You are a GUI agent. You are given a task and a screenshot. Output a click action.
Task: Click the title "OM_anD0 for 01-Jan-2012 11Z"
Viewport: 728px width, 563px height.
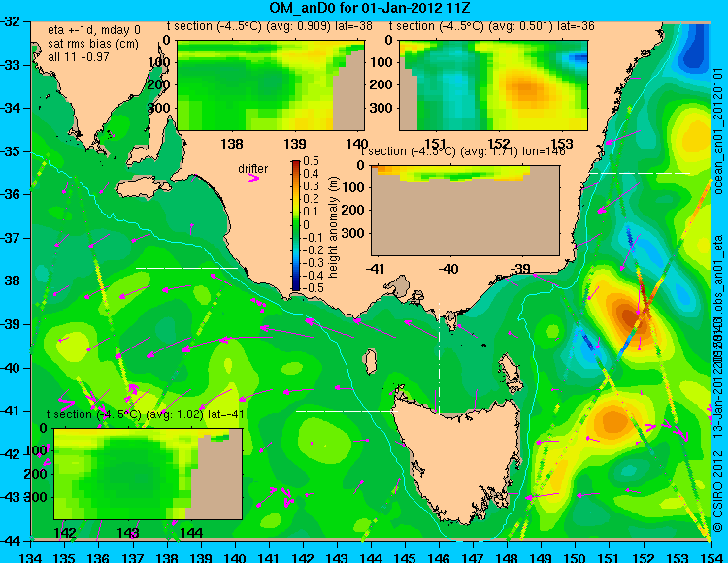click(x=370, y=8)
